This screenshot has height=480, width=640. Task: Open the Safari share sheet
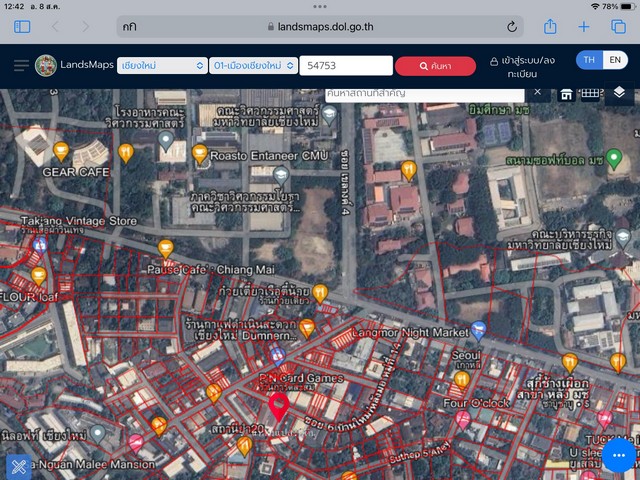(x=550, y=27)
